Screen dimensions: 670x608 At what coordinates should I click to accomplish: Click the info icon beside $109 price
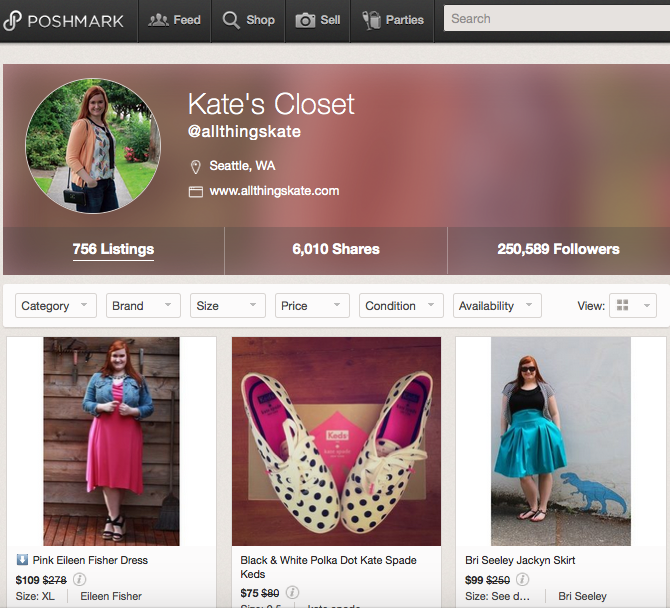79,579
